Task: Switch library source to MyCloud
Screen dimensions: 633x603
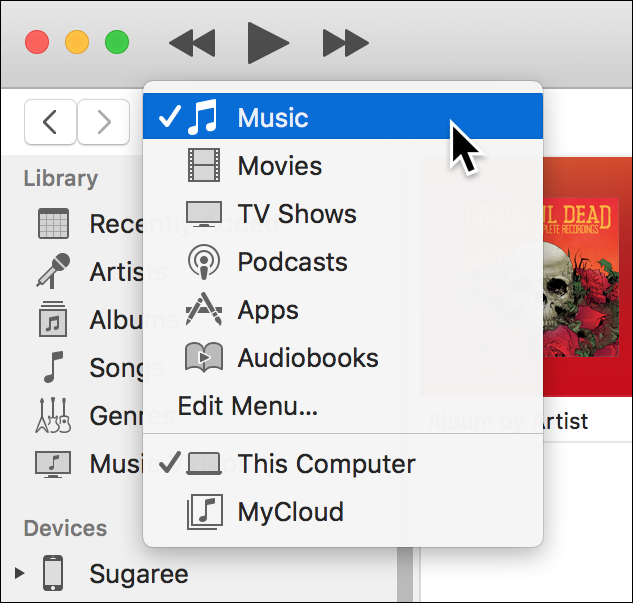Action: [343, 511]
